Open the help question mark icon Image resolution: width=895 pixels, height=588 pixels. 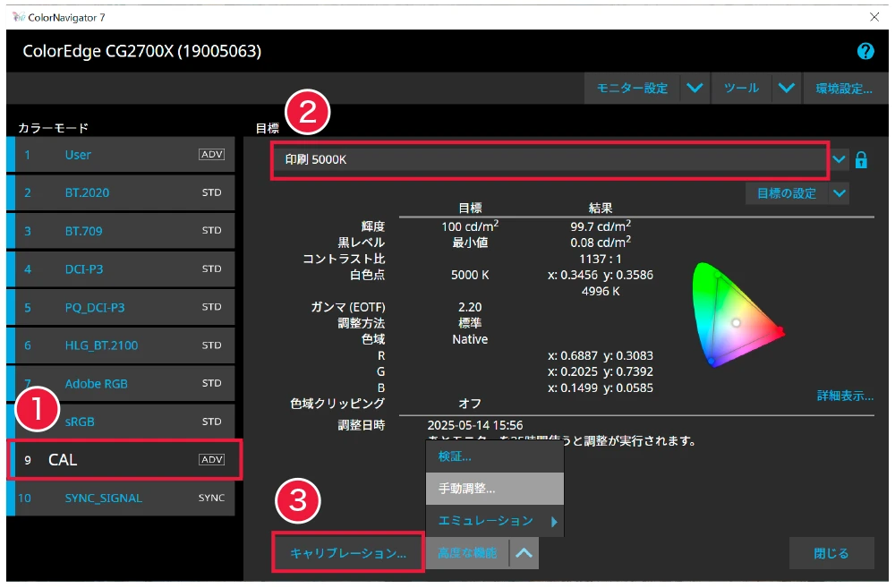point(865,51)
